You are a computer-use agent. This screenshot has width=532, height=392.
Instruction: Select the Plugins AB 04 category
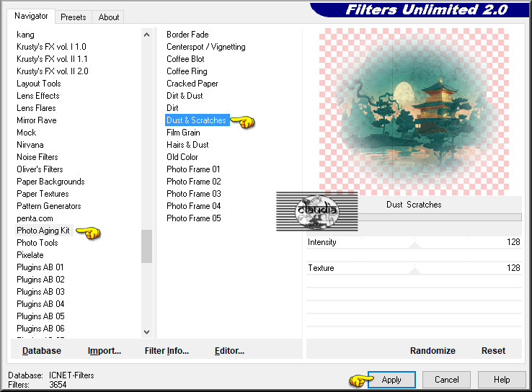(40, 304)
